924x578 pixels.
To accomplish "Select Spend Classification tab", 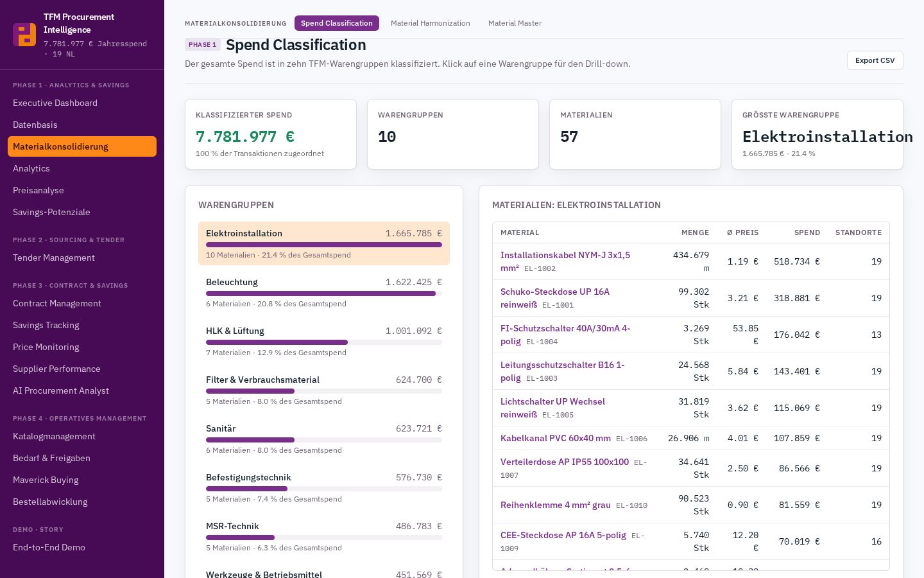I will click(337, 23).
